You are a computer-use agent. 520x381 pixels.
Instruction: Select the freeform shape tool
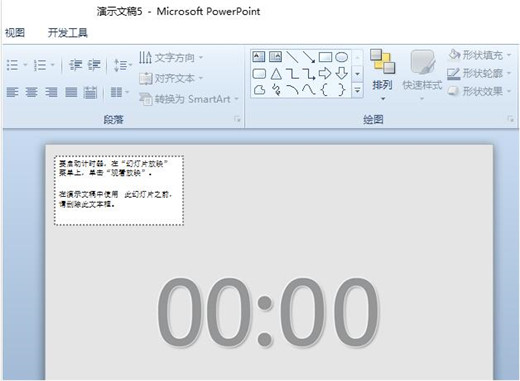click(259, 90)
